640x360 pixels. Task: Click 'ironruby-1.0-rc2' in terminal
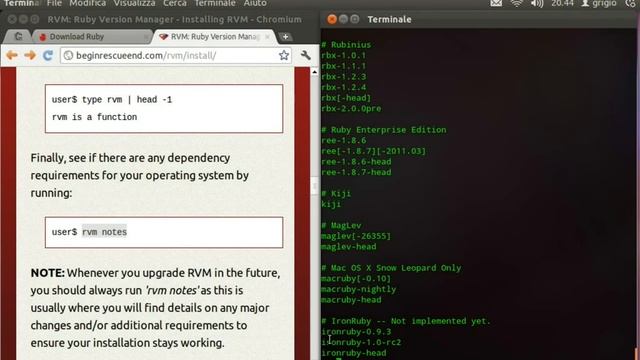click(x=361, y=342)
